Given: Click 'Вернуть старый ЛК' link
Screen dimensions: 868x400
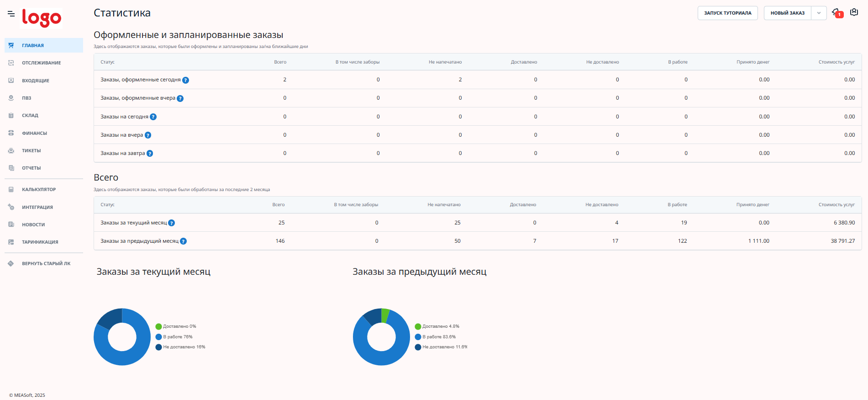Looking at the screenshot, I should [x=46, y=264].
